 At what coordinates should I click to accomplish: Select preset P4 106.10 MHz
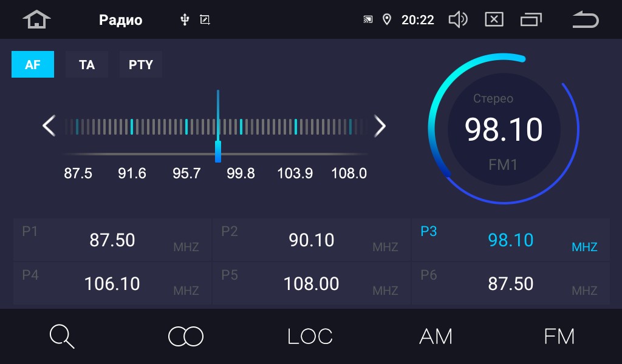pyautogui.click(x=112, y=283)
